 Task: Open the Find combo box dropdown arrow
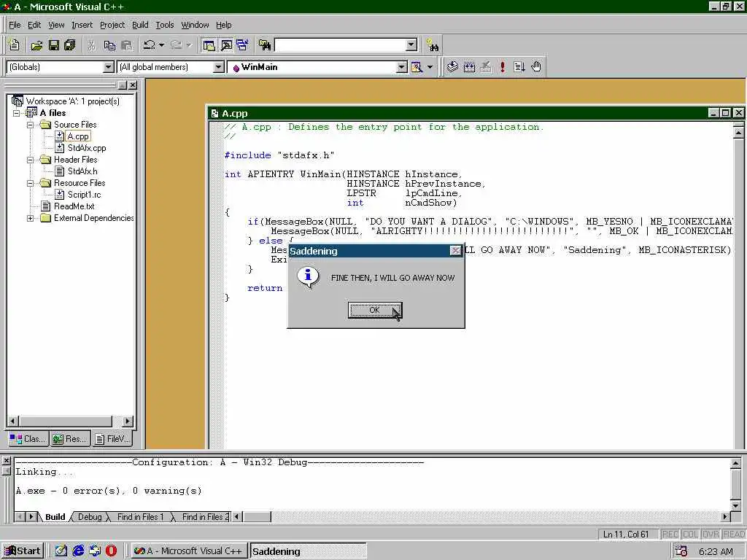(x=411, y=45)
